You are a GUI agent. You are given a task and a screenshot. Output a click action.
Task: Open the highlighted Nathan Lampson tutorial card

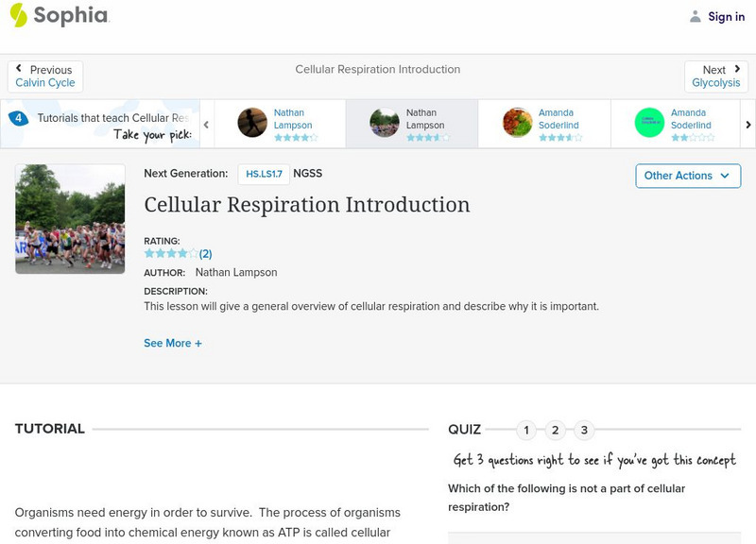(x=411, y=124)
